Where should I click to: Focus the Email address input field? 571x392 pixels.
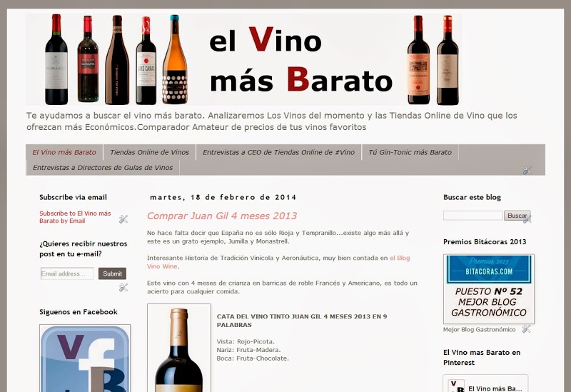click(x=67, y=273)
